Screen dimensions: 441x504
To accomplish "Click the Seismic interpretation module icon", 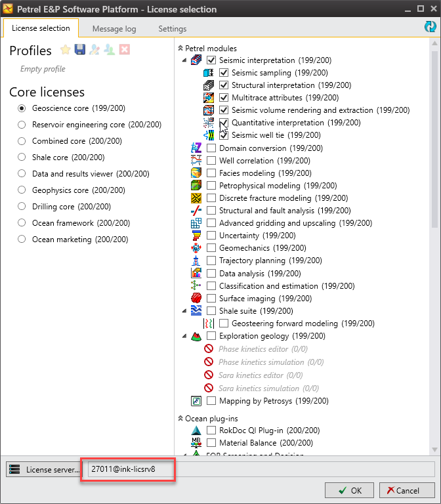I will (196, 60).
